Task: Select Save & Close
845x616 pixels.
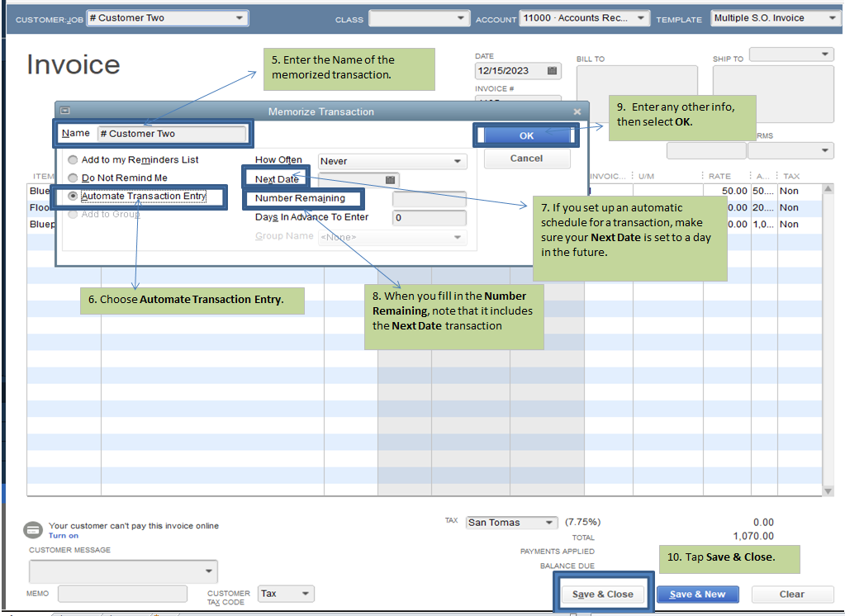Action: tap(604, 594)
